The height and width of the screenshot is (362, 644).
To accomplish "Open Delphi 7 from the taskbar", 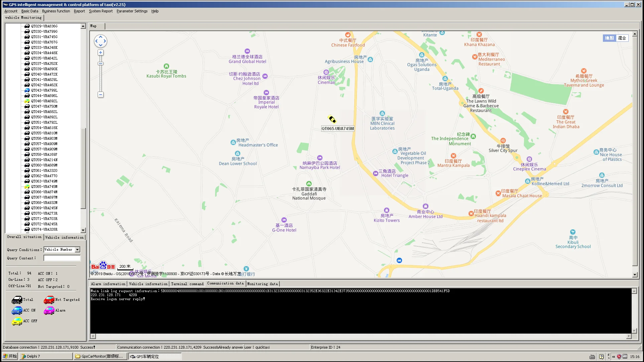I will click(46, 356).
